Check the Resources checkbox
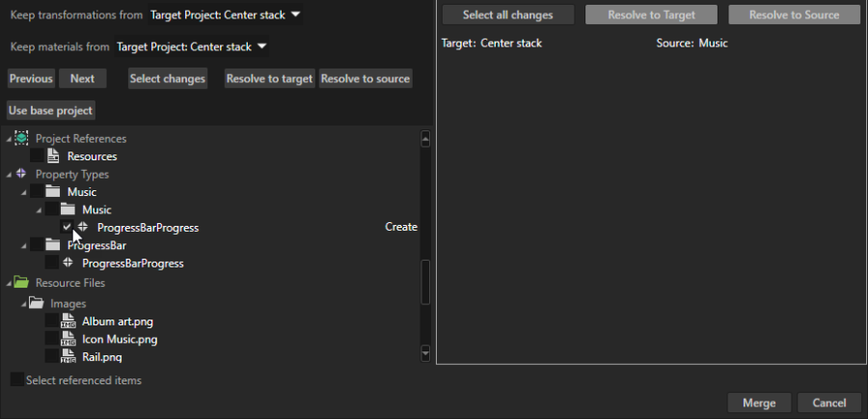This screenshot has height=419, width=868. pyautogui.click(x=37, y=156)
